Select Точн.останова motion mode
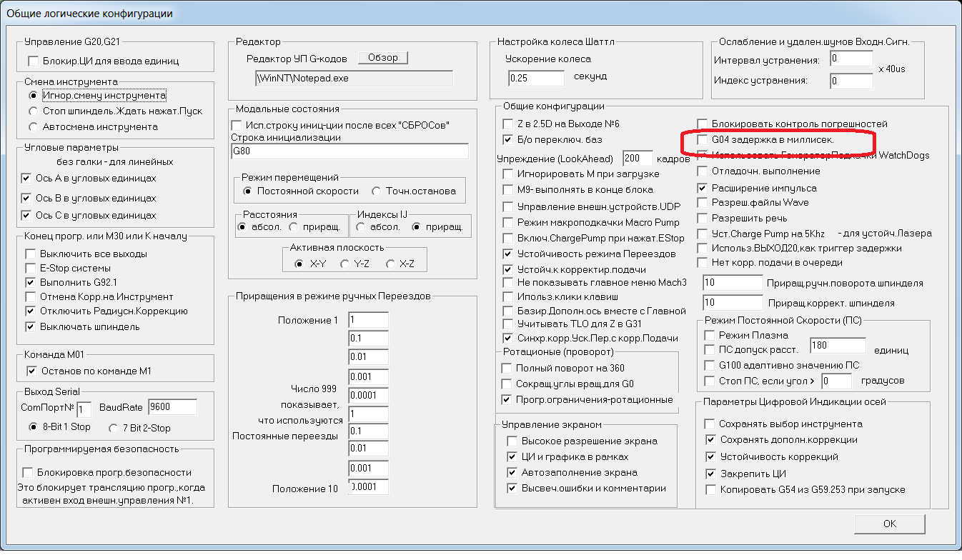The height and width of the screenshot is (560, 962). (377, 191)
